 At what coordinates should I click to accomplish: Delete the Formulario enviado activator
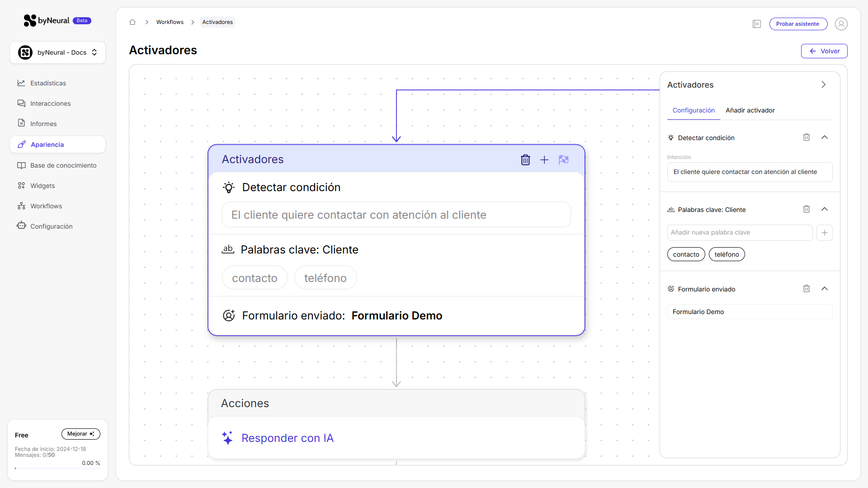pos(806,289)
